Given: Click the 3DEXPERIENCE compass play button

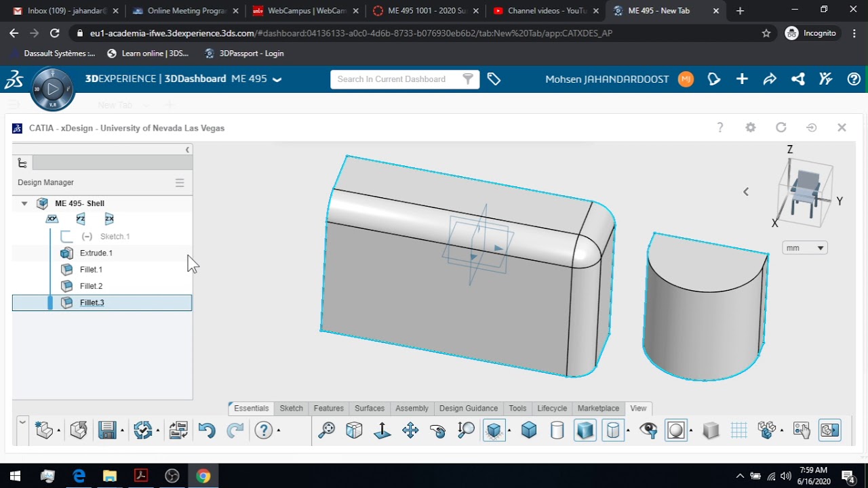Looking at the screenshot, I should 52,89.
